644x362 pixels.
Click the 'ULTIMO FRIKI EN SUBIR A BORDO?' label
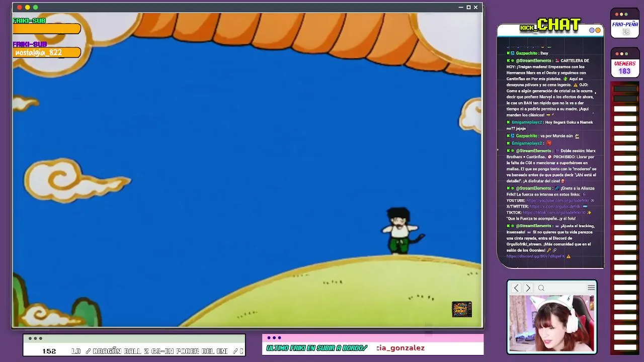pos(317,348)
